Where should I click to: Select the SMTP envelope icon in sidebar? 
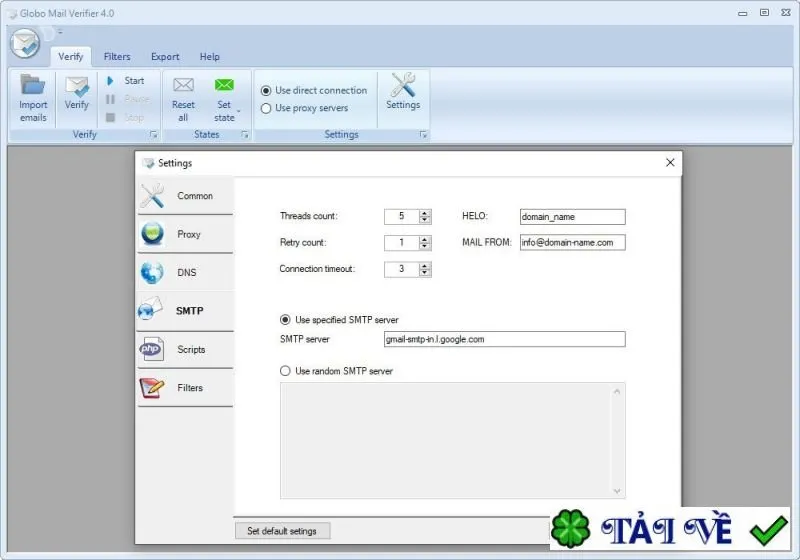150,309
